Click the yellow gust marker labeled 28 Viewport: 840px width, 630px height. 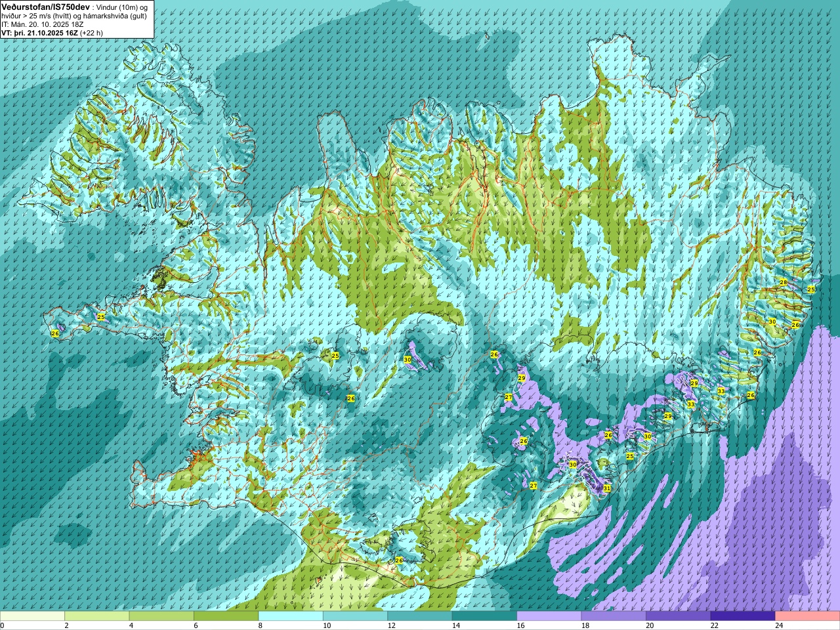pos(783,282)
